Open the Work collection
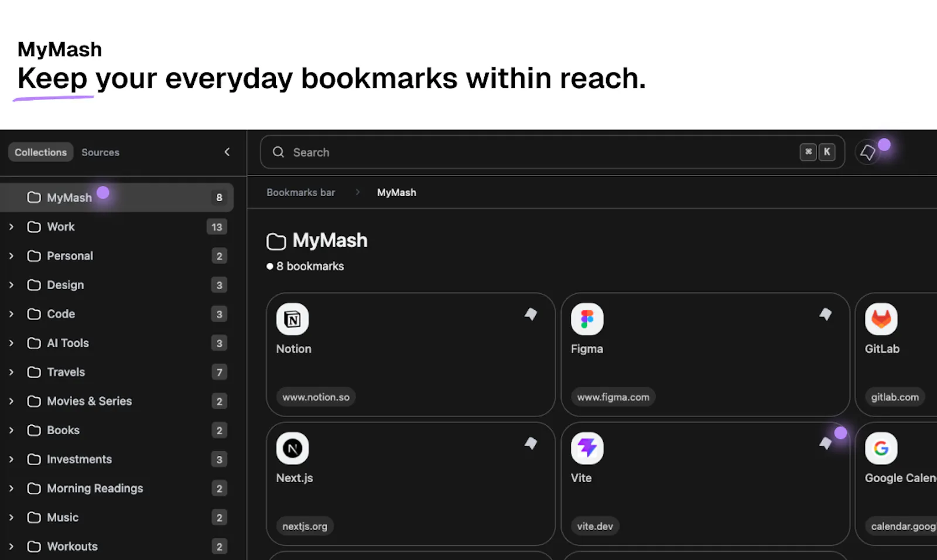937x560 pixels. 117,227
